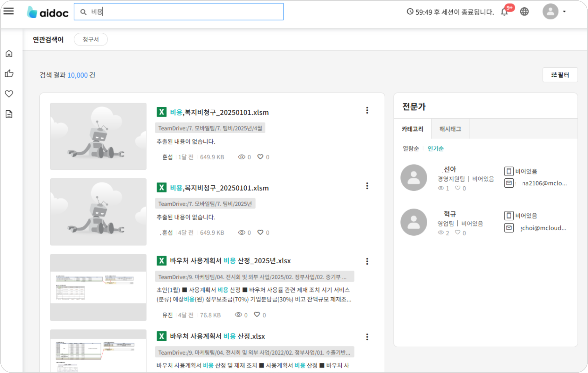Click the notification bell icon
The height and width of the screenshot is (373, 588).
[x=504, y=12]
